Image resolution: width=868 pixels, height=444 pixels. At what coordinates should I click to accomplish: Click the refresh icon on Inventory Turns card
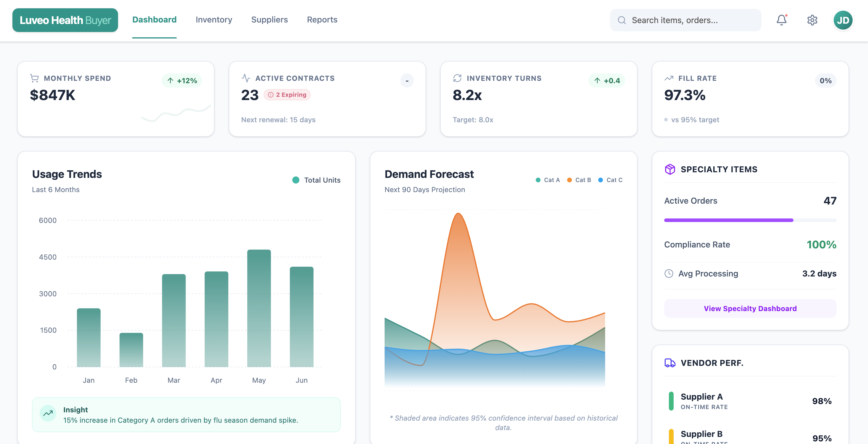click(x=457, y=78)
